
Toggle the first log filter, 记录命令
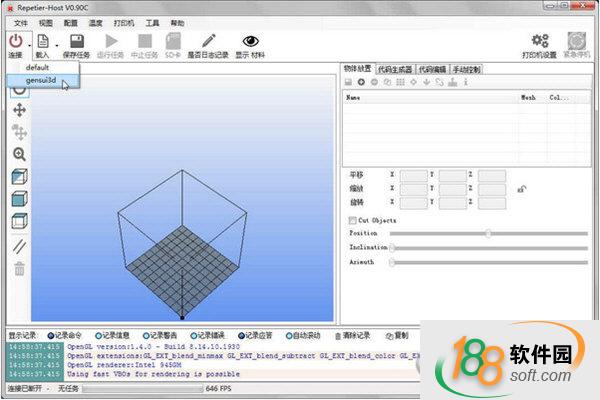[x=51, y=335]
